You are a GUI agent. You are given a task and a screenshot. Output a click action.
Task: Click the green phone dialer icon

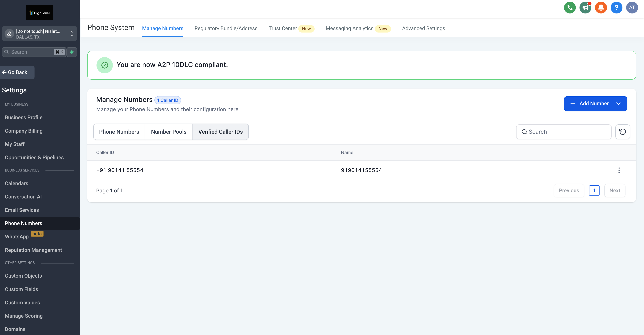570,8
